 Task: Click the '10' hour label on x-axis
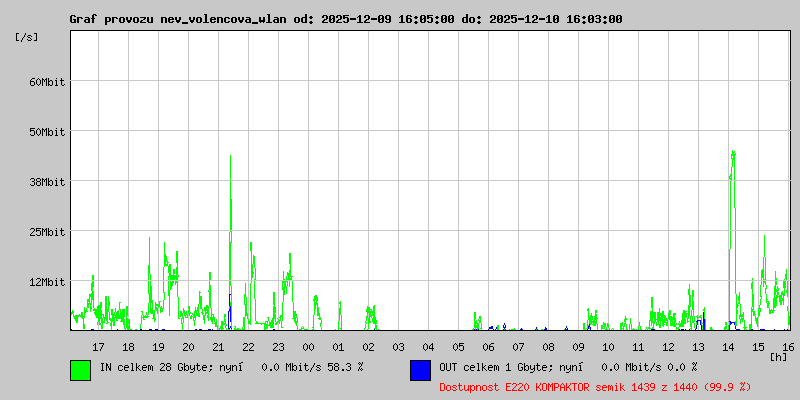608,347
